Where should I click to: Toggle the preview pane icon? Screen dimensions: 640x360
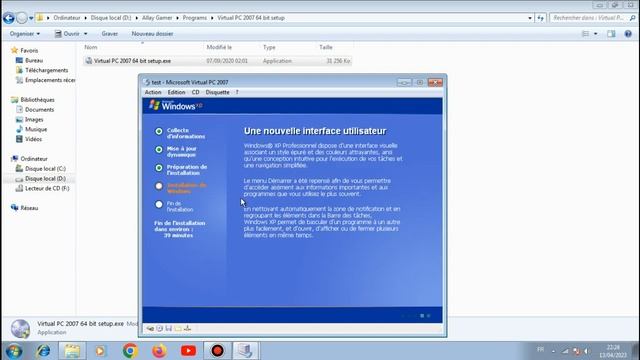coord(611,34)
